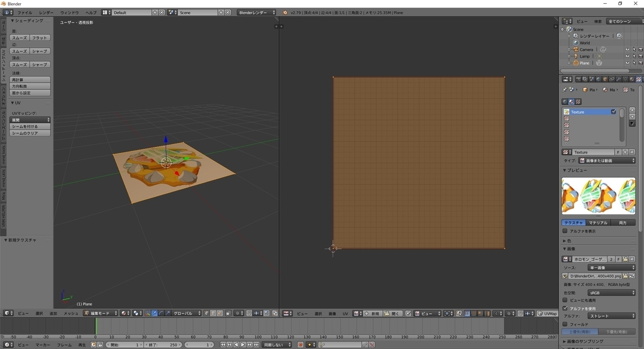
Task: Open the Render properties tab icon
Action: (x=579, y=79)
